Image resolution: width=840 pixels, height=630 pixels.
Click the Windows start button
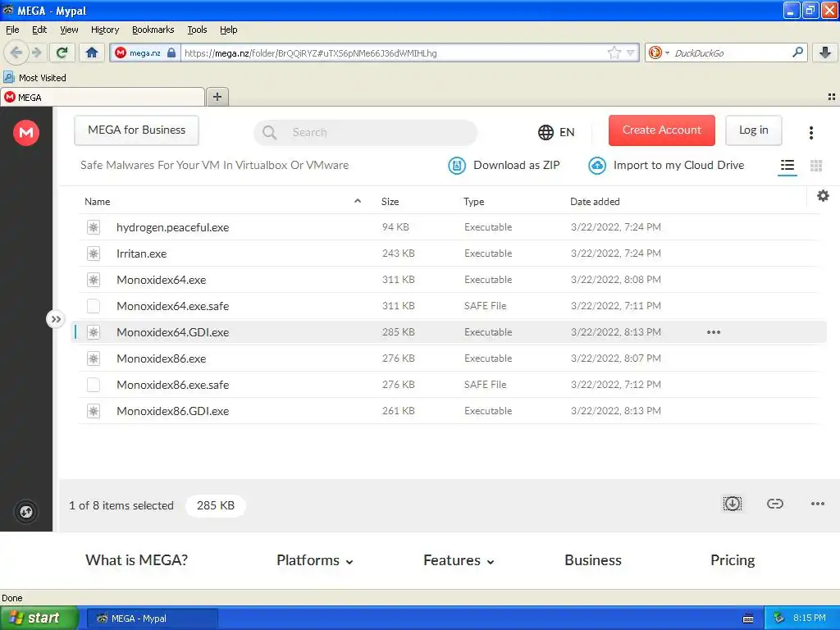point(39,618)
